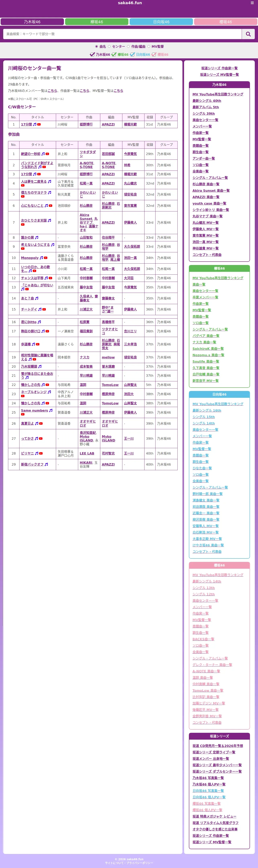Image resolution: width=258 pixels, height=868 pixels.
Task: Open music note icon for 絶望の一秒前
Action: click(43, 154)
